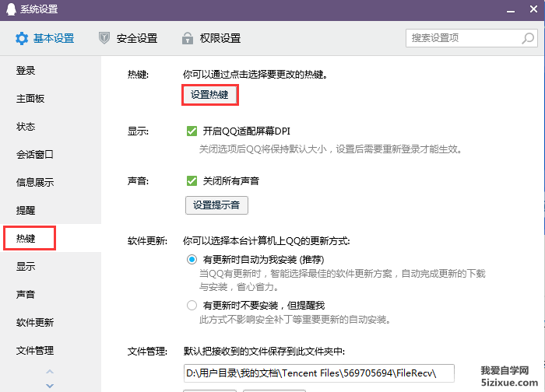Uncheck 关闭所有声音 checkbox

[x=192, y=181]
